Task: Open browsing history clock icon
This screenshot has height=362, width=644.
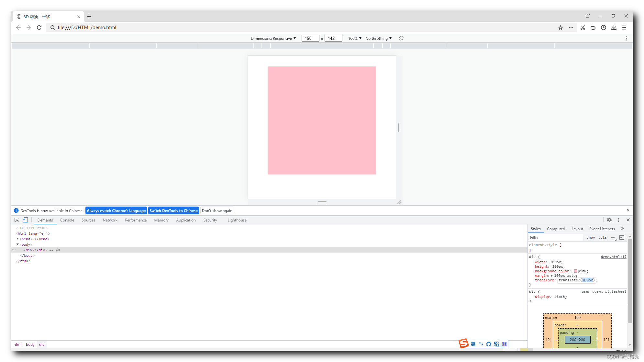Action: click(x=604, y=28)
